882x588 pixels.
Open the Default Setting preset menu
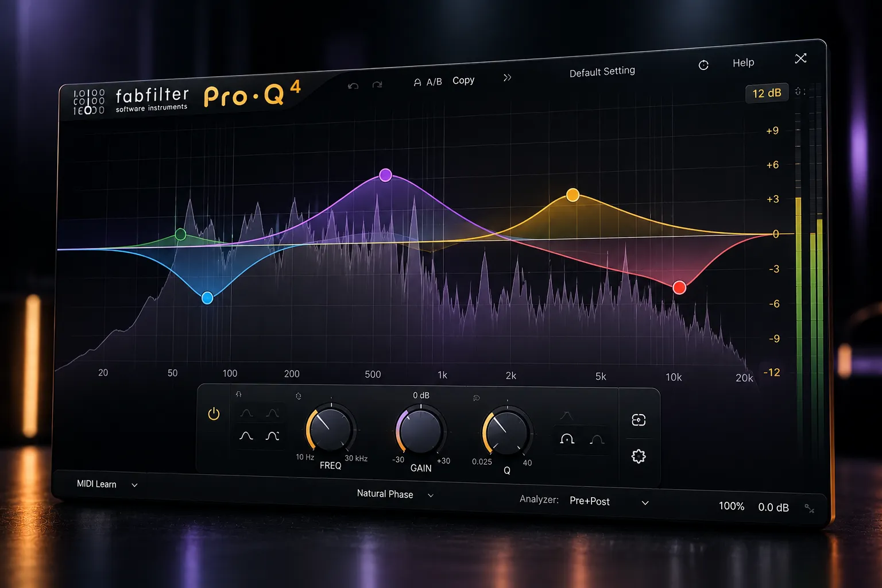pyautogui.click(x=602, y=72)
